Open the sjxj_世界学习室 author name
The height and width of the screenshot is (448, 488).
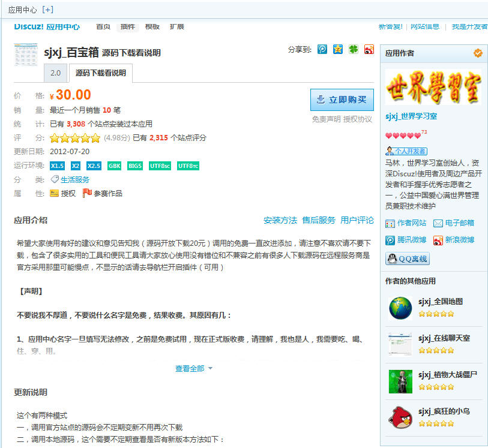click(x=411, y=116)
